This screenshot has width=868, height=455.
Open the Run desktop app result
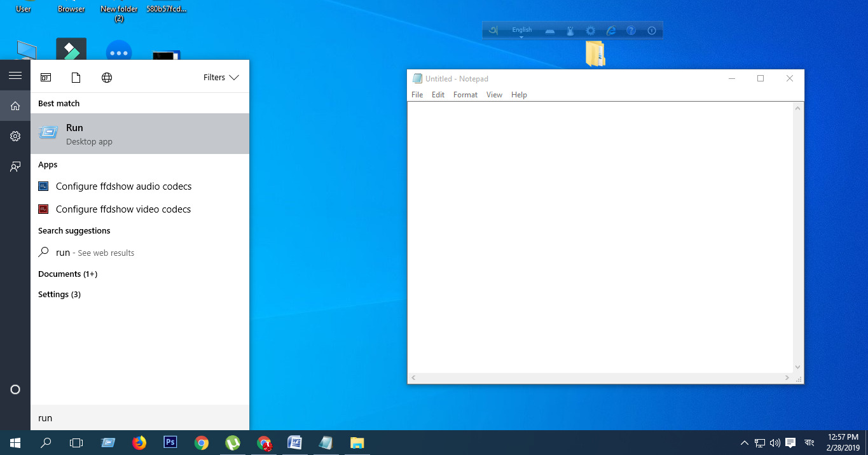point(139,134)
